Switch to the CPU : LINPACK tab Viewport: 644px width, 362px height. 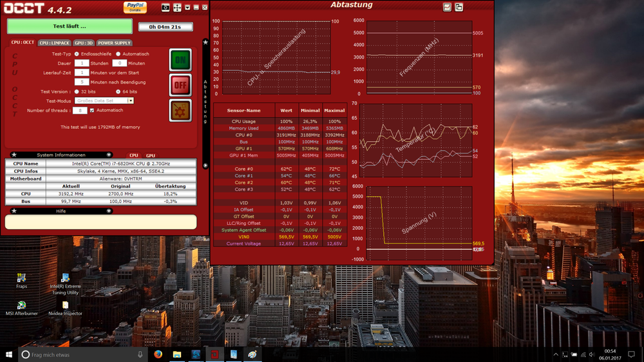[x=54, y=43]
